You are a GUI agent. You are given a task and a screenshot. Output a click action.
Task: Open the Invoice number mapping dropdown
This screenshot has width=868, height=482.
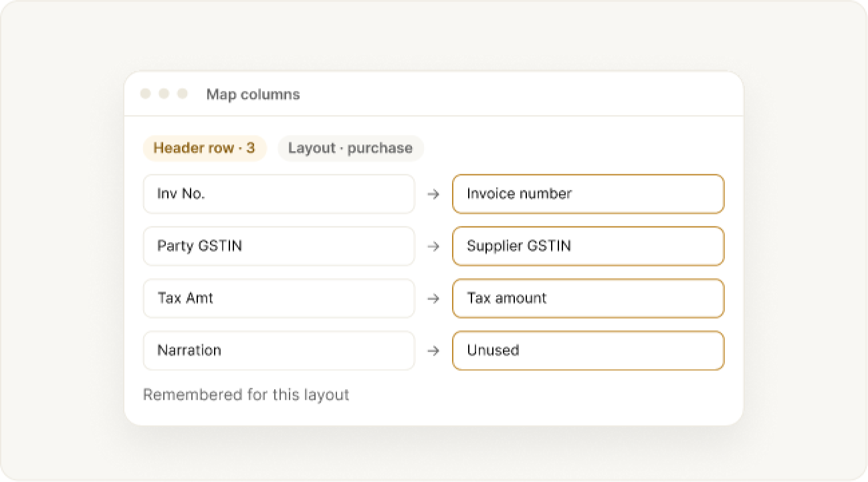pyautogui.click(x=588, y=194)
